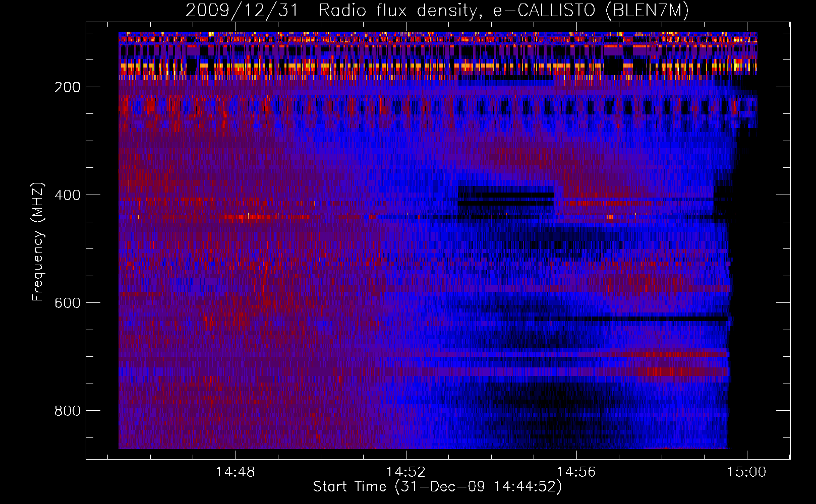Click the 'Frequency (MHZ)' axis label
This screenshot has height=504, width=816.
pos(38,241)
